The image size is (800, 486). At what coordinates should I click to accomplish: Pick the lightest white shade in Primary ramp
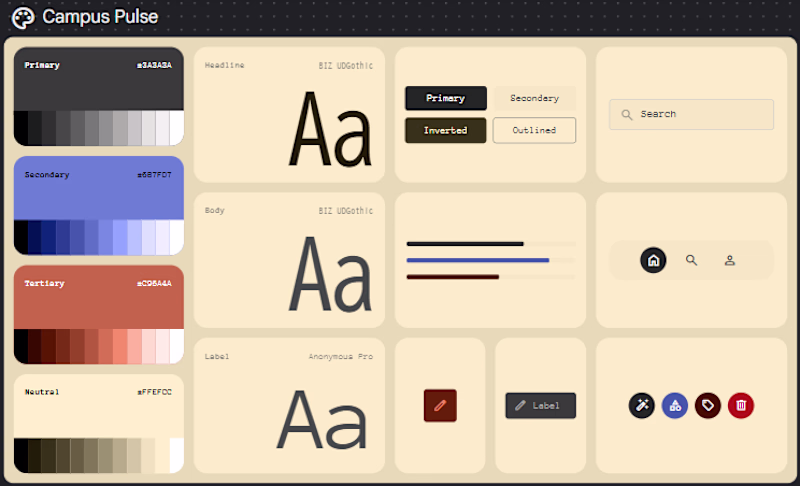coord(177,128)
